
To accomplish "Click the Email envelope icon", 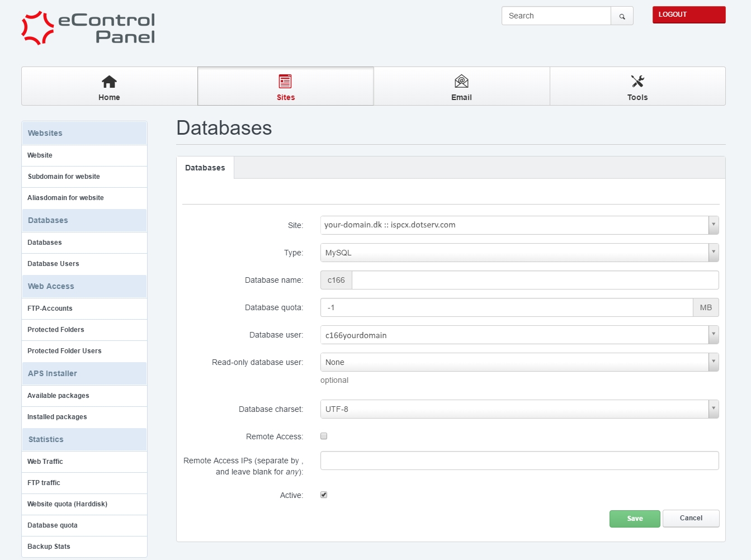I will (461, 82).
